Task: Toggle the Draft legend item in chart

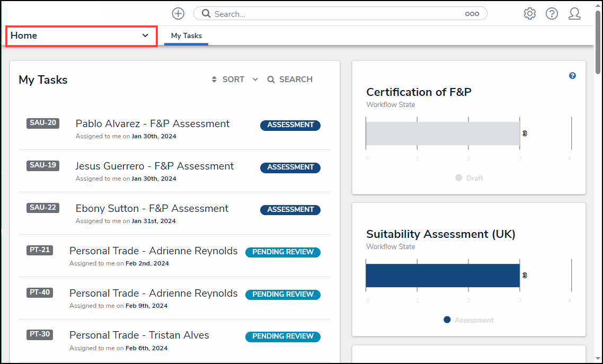Action: point(469,178)
